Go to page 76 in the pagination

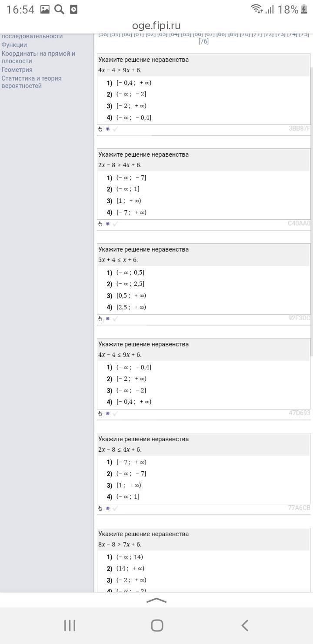coord(203,41)
